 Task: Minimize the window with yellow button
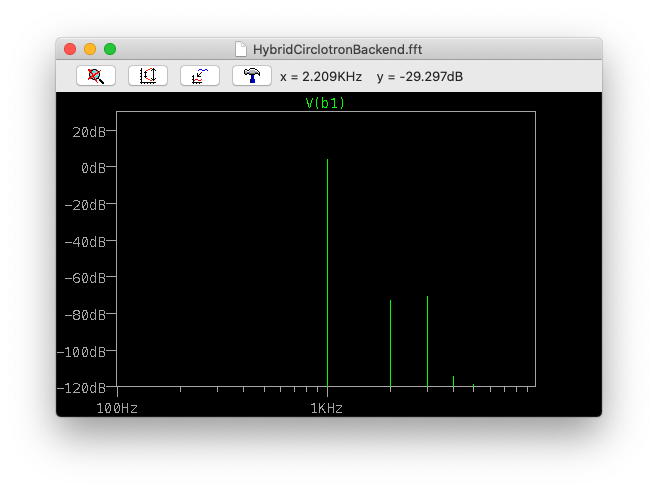coord(90,49)
